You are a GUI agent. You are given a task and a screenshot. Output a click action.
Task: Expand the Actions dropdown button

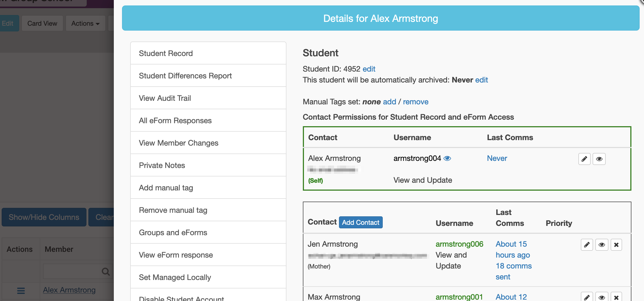pos(85,23)
